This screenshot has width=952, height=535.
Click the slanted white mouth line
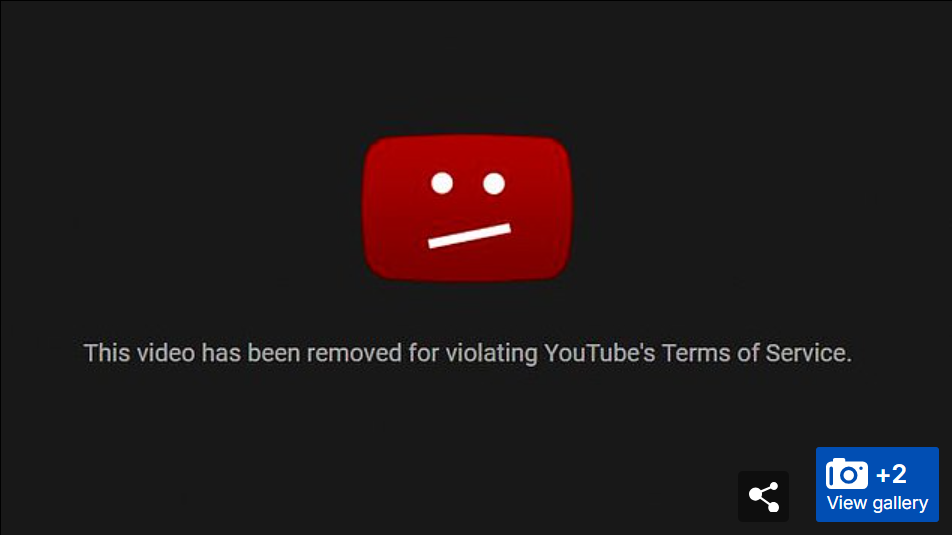point(469,236)
